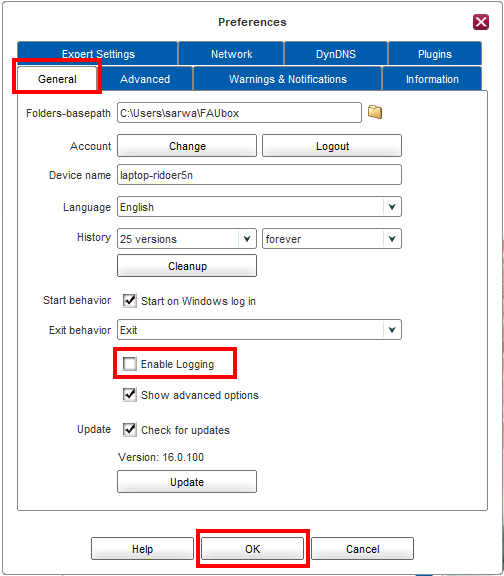The width and height of the screenshot is (504, 576).
Task: Expand the Exit behavior dropdown
Action: click(259, 330)
